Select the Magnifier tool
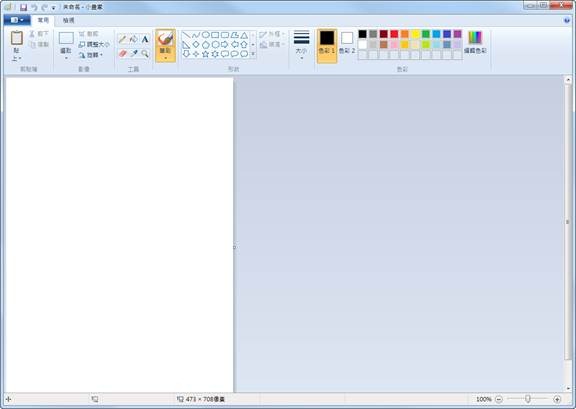Image resolution: width=576 pixels, height=409 pixels. pos(145,54)
